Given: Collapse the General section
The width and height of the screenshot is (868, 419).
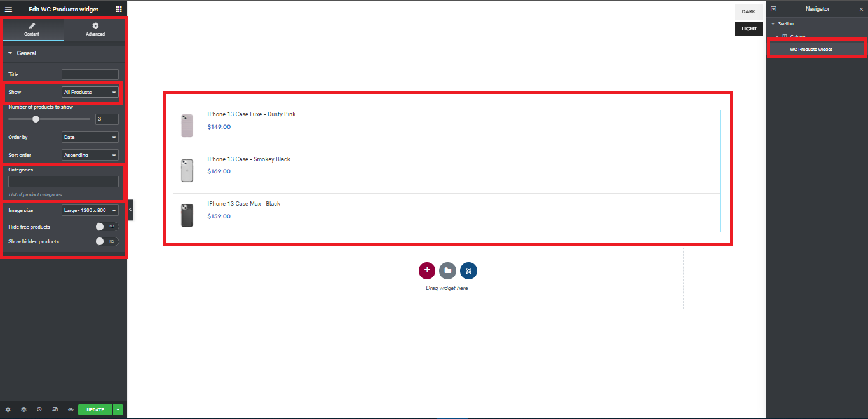Looking at the screenshot, I should pyautogui.click(x=64, y=53).
